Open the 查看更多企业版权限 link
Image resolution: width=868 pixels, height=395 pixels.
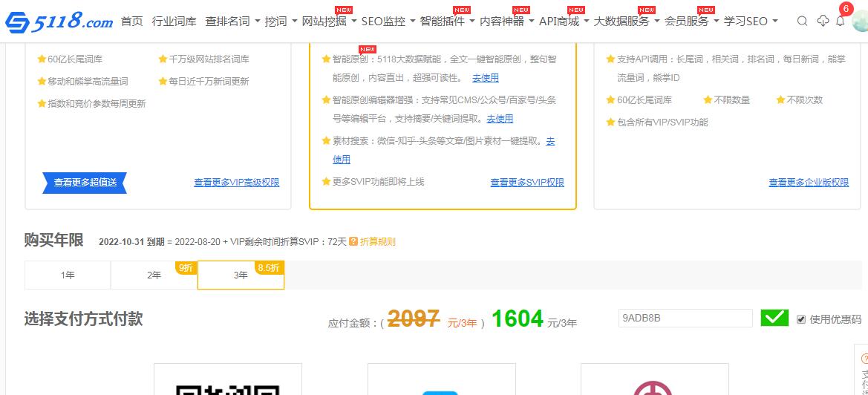pos(809,183)
